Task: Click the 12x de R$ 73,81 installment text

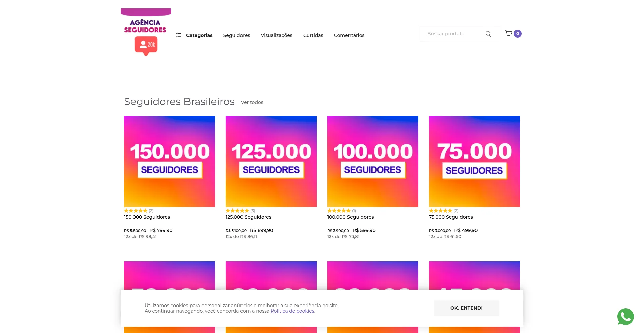Action: [343, 237]
